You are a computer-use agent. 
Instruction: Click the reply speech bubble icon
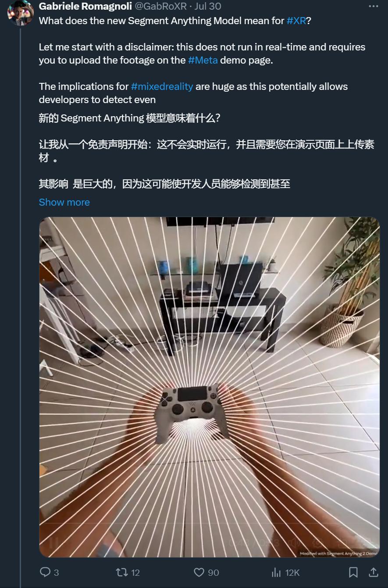click(45, 572)
